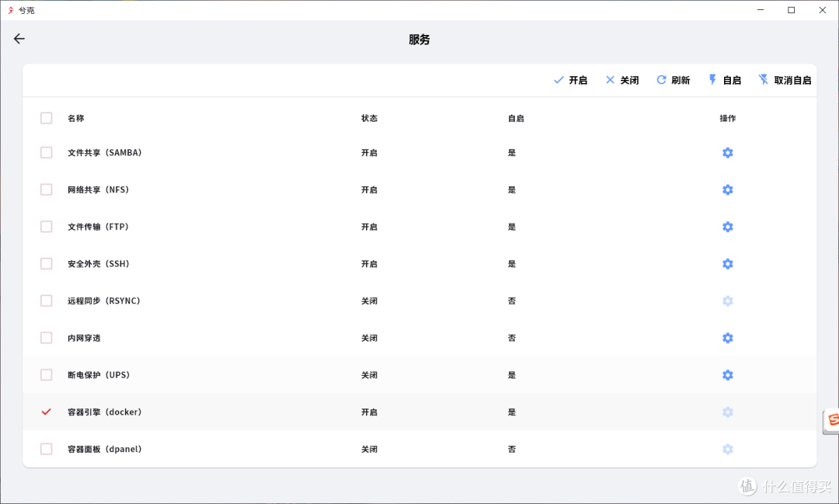This screenshot has height=504, width=839.
Task: Click 取消自启 to cancel autostart
Action: coord(785,80)
